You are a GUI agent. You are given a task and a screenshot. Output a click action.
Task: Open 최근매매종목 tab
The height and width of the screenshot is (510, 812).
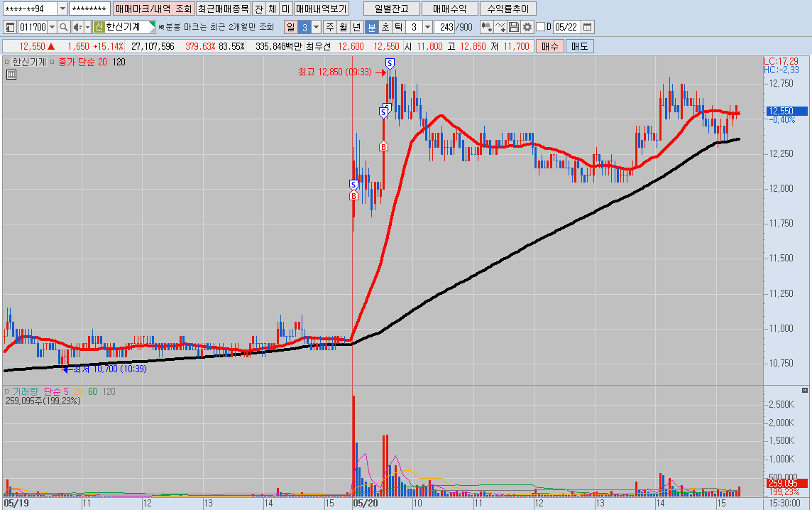[x=224, y=9]
